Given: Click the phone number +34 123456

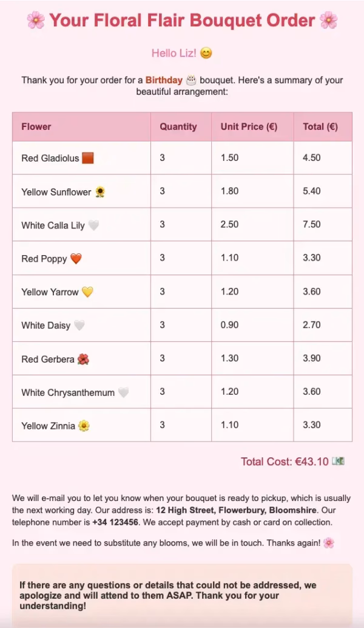Looking at the screenshot, I should [x=115, y=522].
